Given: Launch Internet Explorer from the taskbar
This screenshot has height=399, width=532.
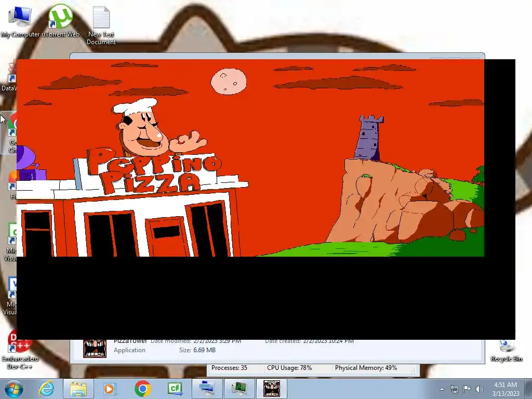Looking at the screenshot, I should click(46, 389).
